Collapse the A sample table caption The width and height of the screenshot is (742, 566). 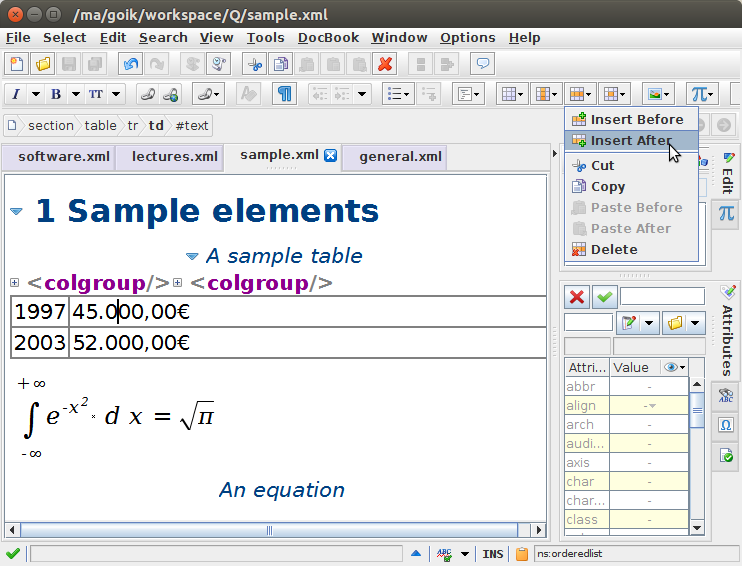(x=192, y=256)
